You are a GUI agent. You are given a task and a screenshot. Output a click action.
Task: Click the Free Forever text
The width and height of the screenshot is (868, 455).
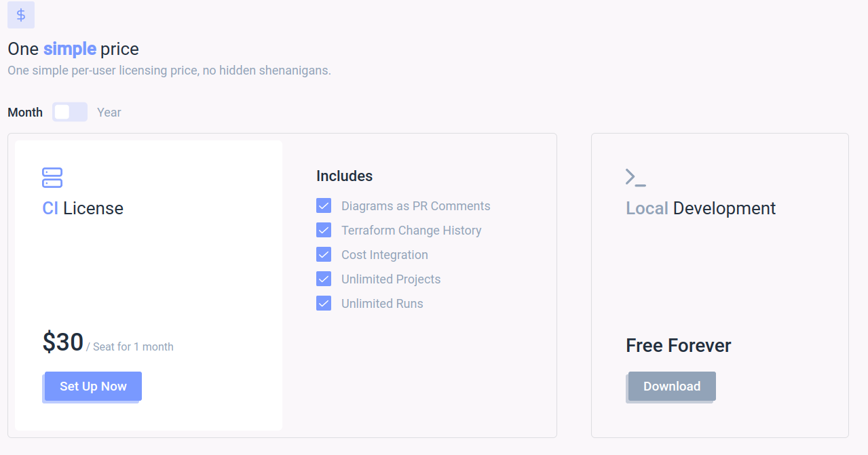click(678, 346)
